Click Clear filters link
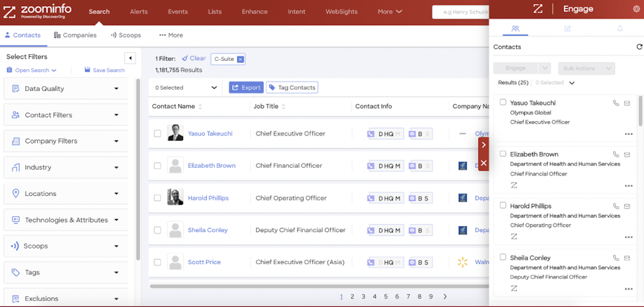 coord(194,58)
